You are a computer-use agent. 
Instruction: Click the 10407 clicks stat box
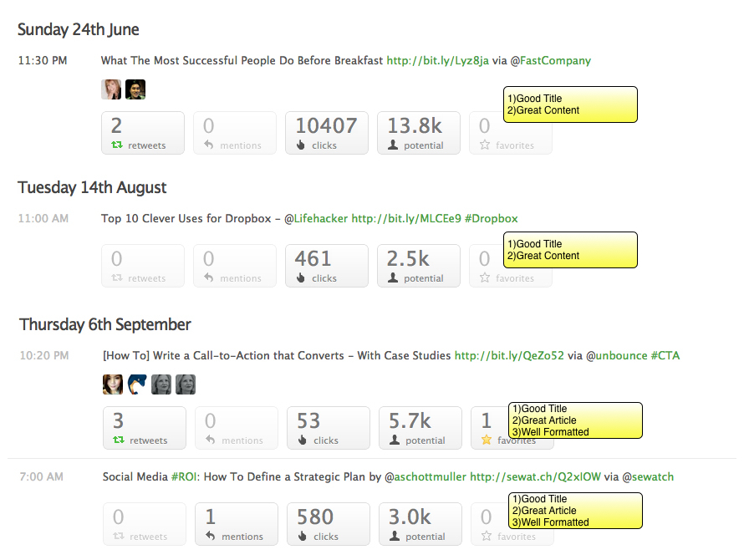[x=327, y=133]
